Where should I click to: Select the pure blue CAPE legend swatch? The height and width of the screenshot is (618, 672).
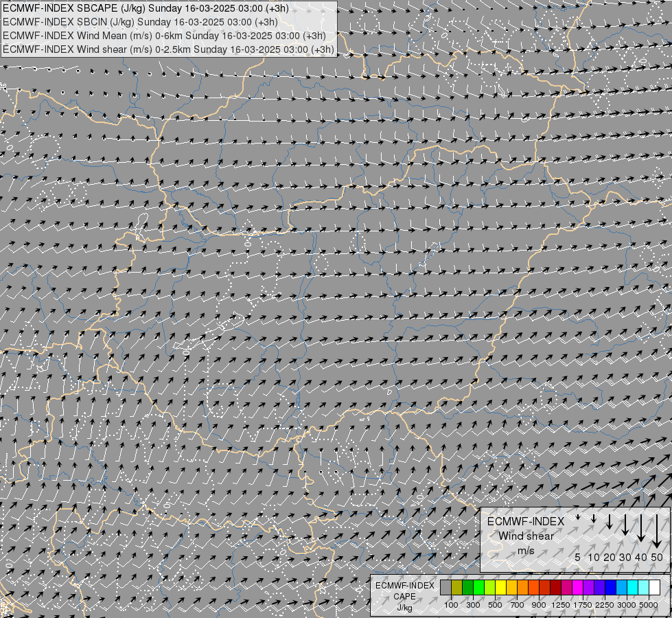click(611, 588)
